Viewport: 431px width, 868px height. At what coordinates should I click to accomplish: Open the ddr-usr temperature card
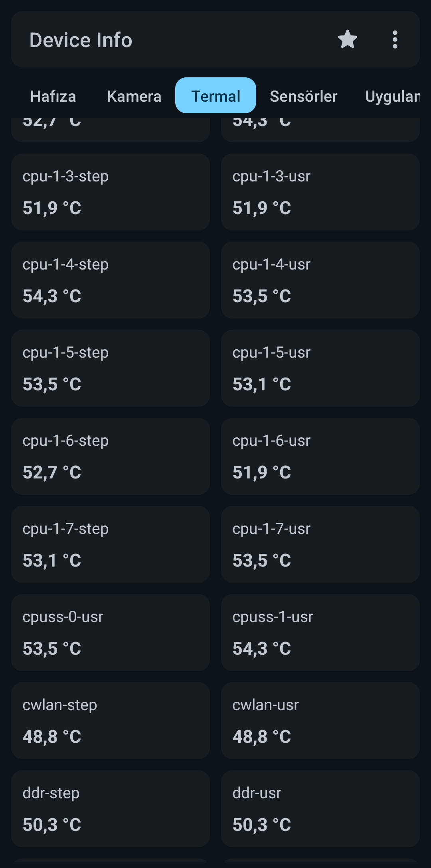320,809
